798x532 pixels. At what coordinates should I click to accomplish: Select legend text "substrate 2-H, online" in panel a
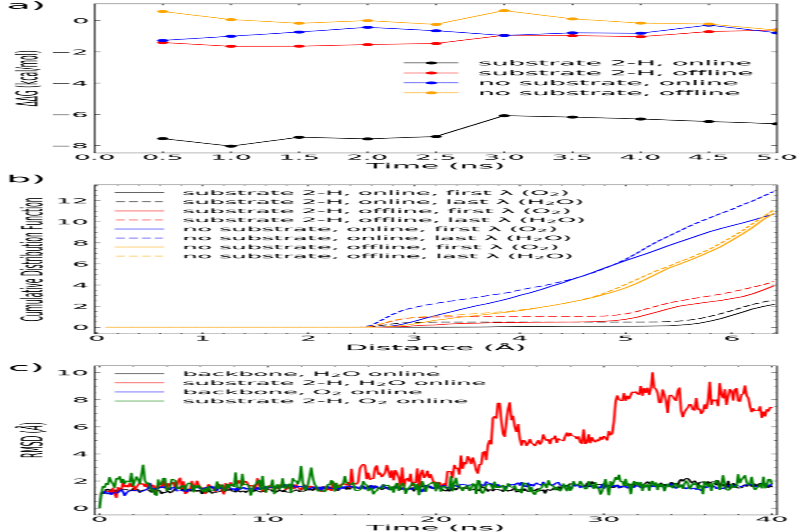(x=615, y=63)
